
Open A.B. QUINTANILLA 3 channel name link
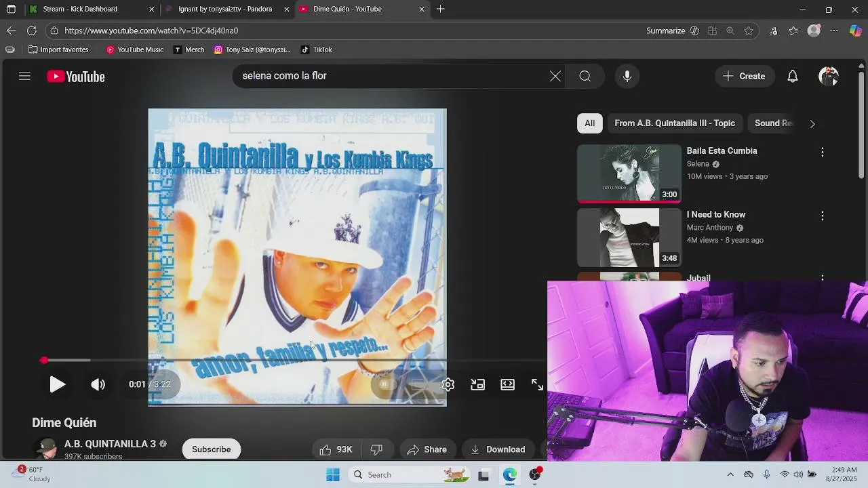point(110,444)
